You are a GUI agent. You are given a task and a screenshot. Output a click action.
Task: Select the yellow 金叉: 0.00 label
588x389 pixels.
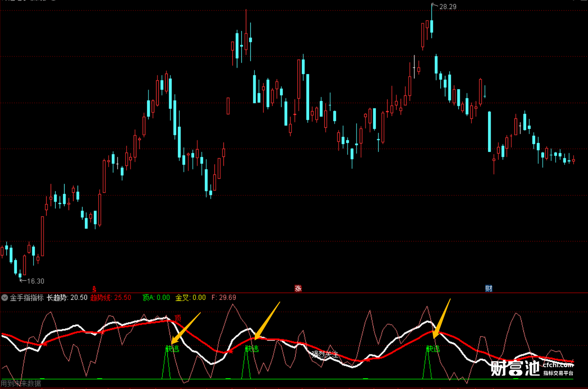191,298
